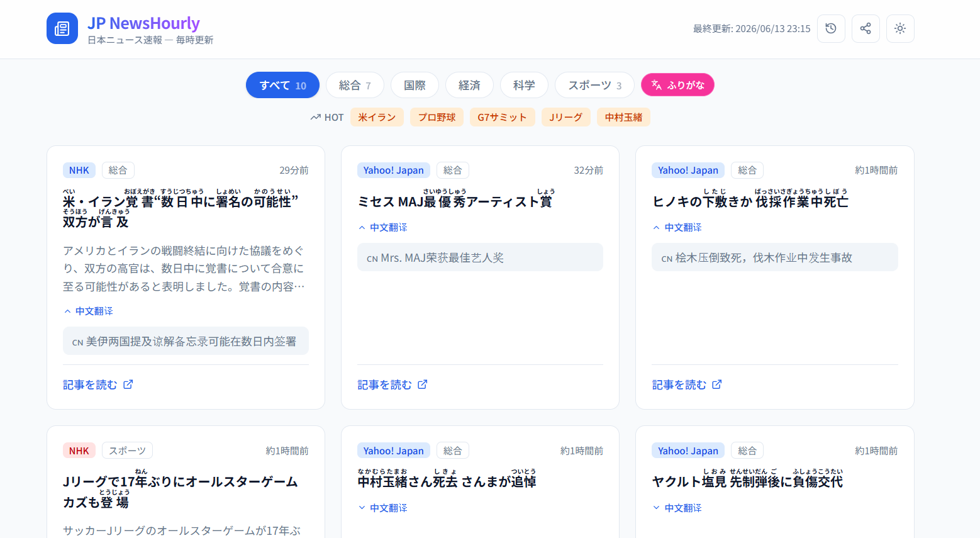
Task: Select the スポーツ 3 filter tab
Action: tap(594, 85)
